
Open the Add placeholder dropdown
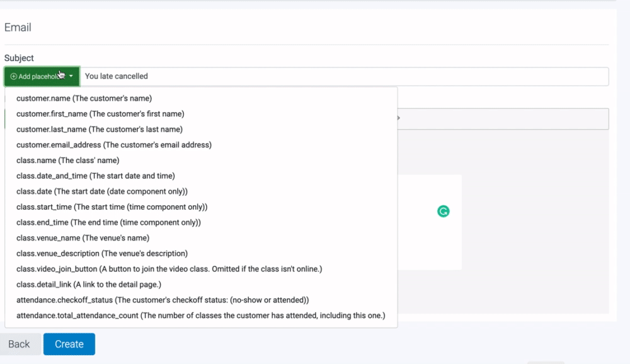point(42,76)
